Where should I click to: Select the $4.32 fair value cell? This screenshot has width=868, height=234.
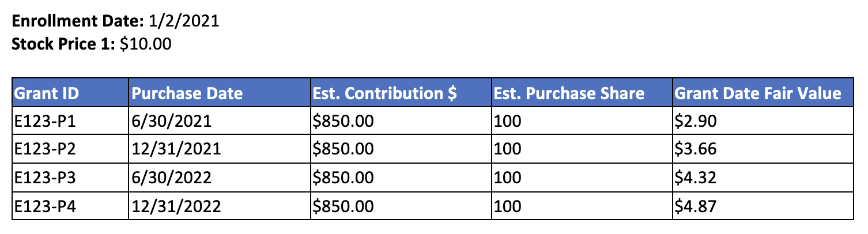coord(763,178)
